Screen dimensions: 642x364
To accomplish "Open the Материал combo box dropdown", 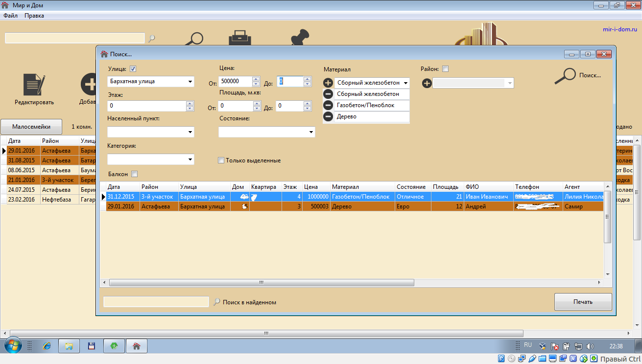I will (x=405, y=83).
